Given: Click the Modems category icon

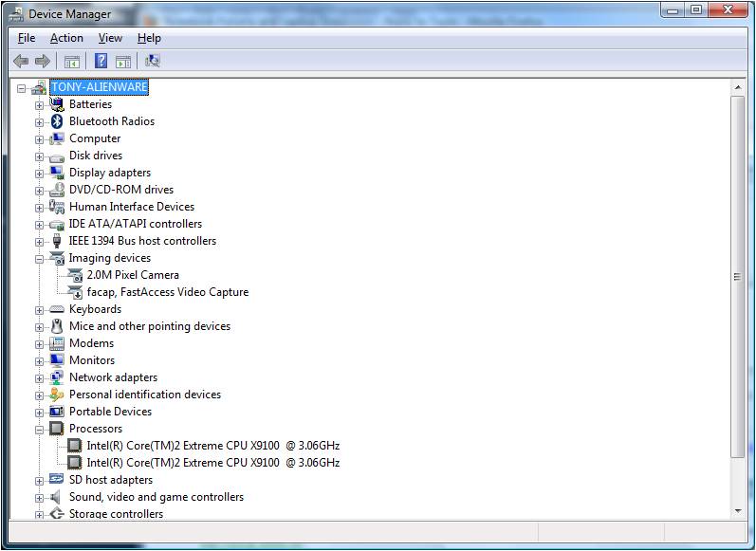Looking at the screenshot, I should tap(57, 343).
